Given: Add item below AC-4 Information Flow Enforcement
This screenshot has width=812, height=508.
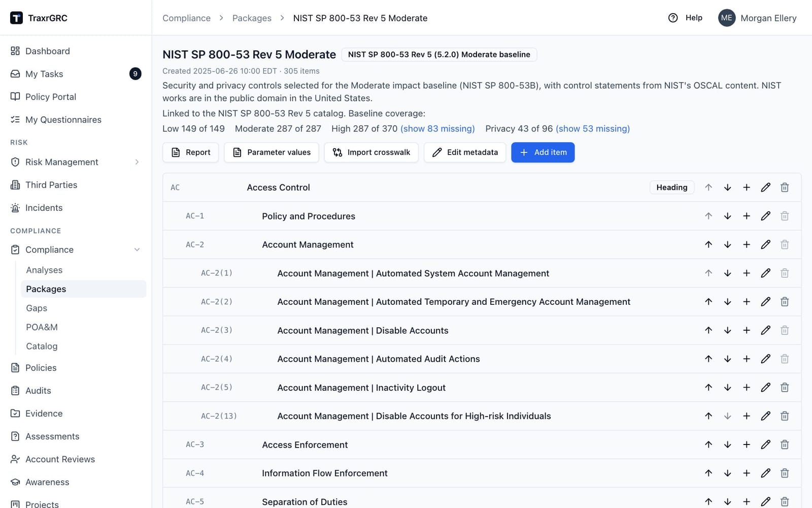Looking at the screenshot, I should pos(747,473).
